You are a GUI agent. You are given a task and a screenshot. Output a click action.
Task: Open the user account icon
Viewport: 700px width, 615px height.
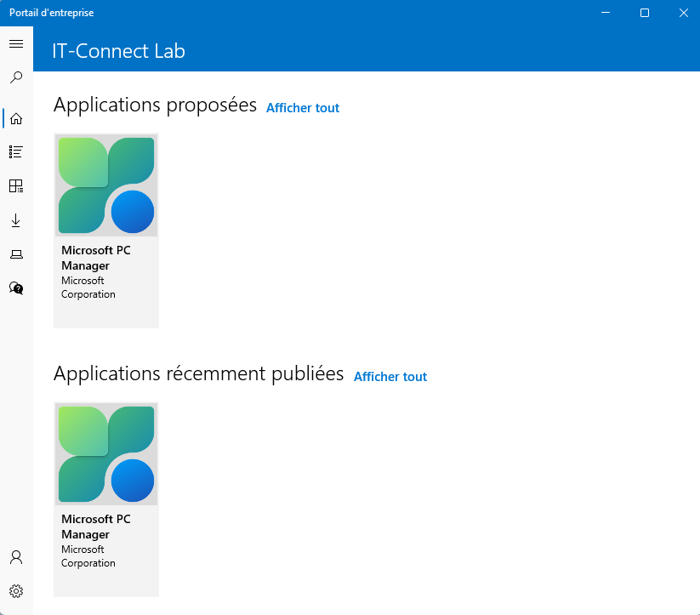pos(16,557)
